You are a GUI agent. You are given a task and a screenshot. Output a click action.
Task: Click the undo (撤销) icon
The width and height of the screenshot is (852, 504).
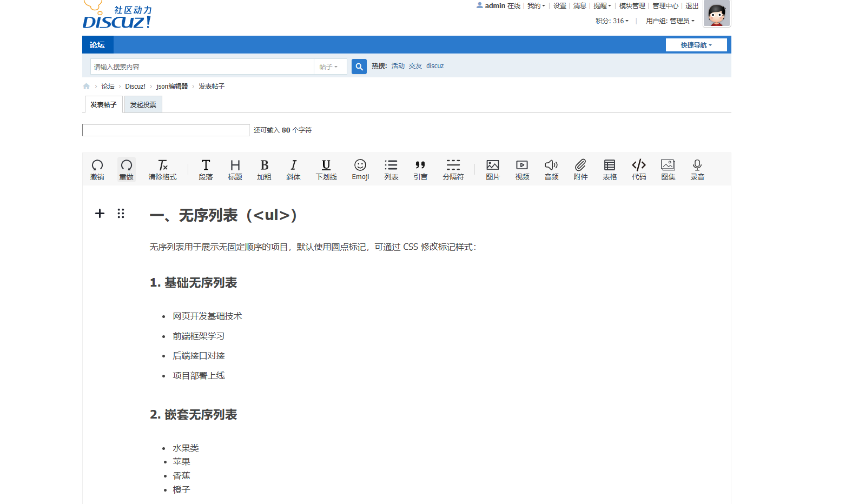click(x=97, y=169)
